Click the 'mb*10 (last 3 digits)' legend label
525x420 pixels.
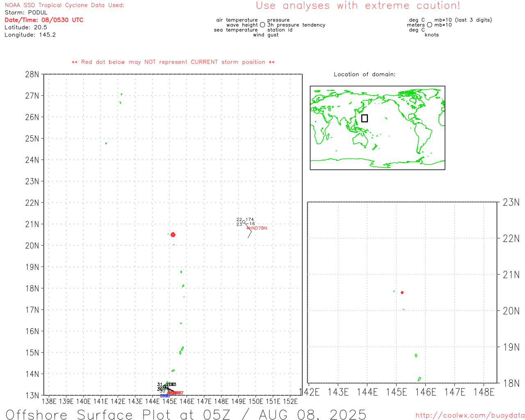click(463, 20)
